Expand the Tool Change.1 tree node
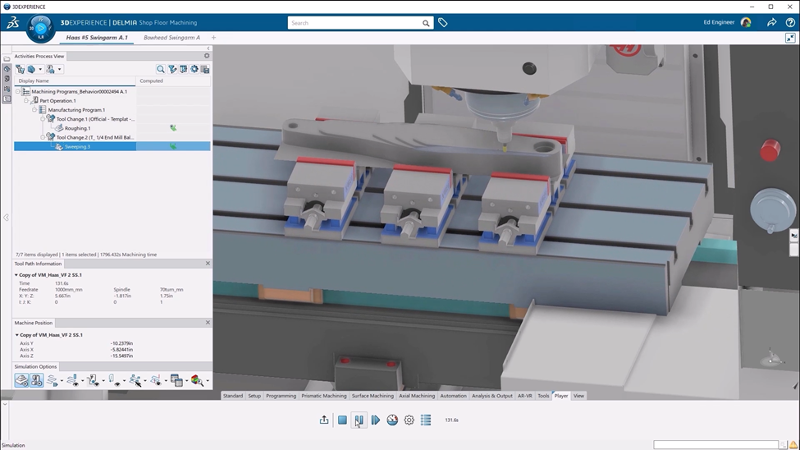Viewport: 800px width, 450px height. 43,119
